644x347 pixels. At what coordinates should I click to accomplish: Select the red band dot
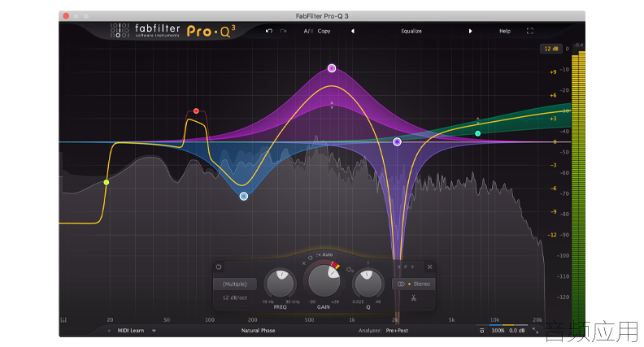click(x=196, y=111)
